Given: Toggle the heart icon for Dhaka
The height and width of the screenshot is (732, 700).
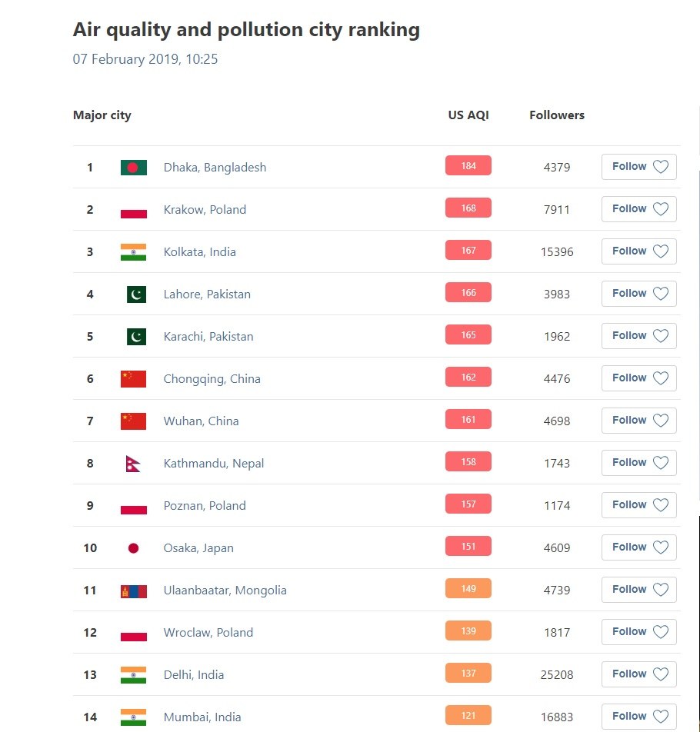Looking at the screenshot, I should 661,167.
